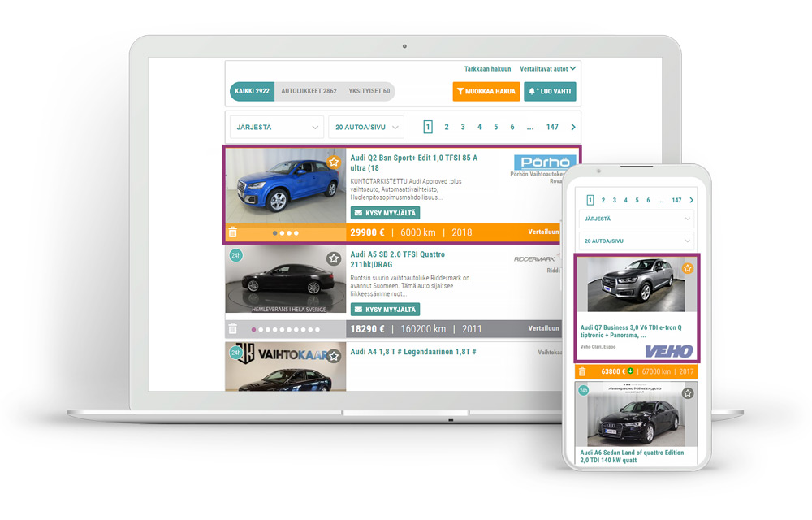The image size is (812, 520).
Task: Switch the filter to Yksityiset 60
Action: 369,91
